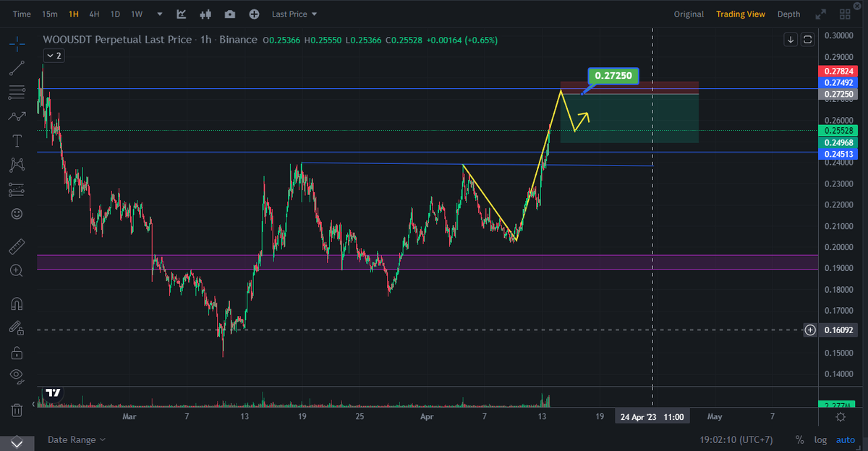Switch to the Time chart view
The width and height of the screenshot is (868, 451).
tap(22, 14)
